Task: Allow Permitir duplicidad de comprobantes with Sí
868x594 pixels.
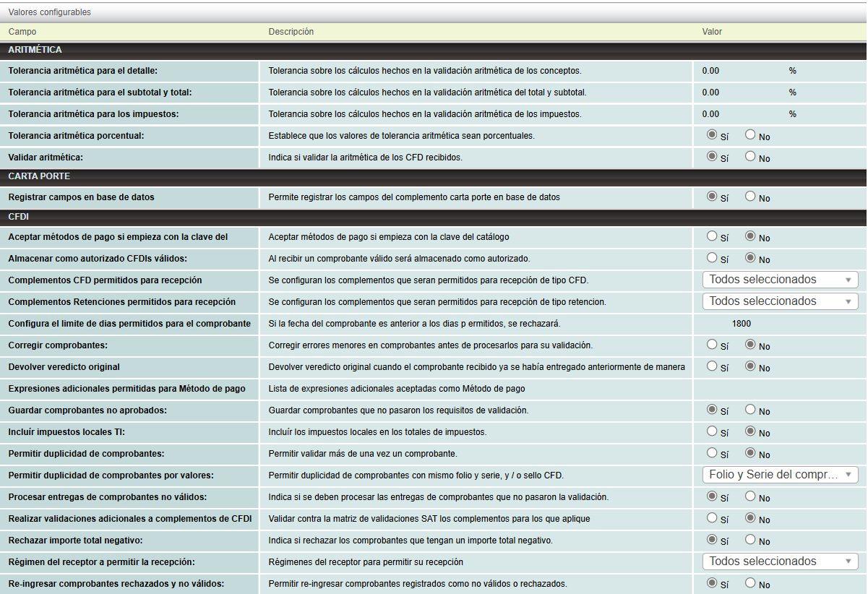Action: (x=712, y=452)
